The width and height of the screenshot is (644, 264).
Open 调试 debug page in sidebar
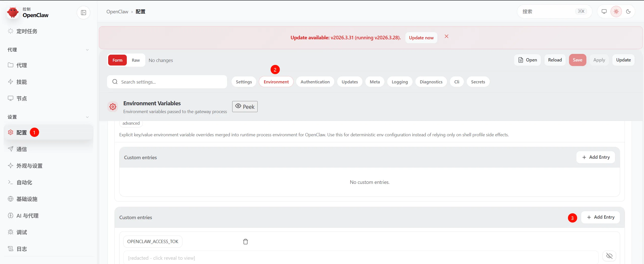[x=22, y=232]
